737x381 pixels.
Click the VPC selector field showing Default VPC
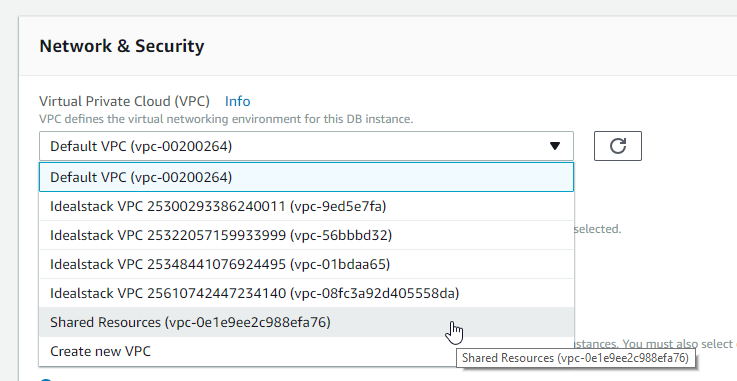click(306, 146)
